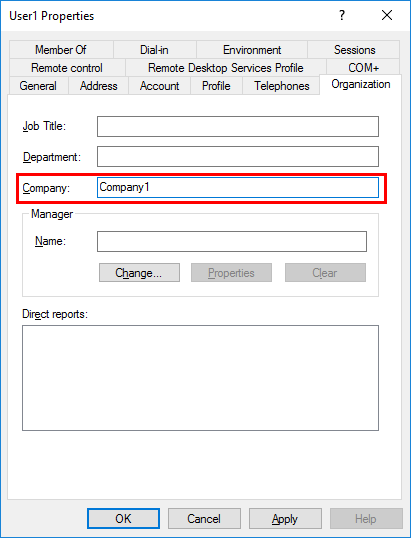Click inside the Direct reports list box
The width and height of the screenshot is (411, 538).
tap(200, 378)
